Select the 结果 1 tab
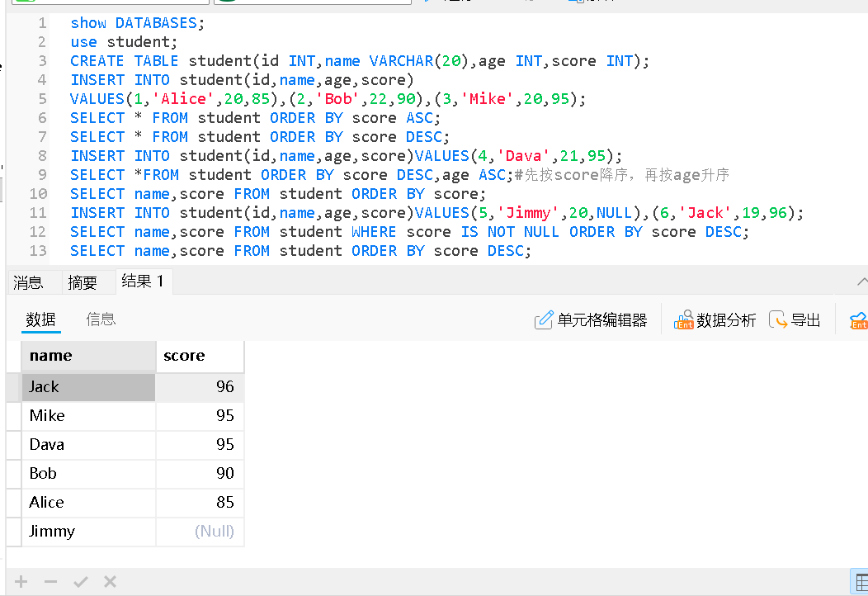Screen dimensions: 868x596 pos(143,281)
